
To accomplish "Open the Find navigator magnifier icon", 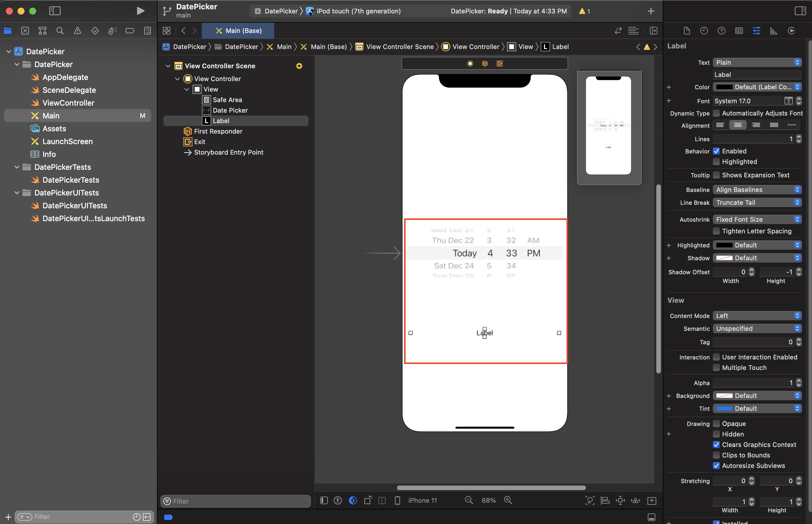I will click(60, 31).
